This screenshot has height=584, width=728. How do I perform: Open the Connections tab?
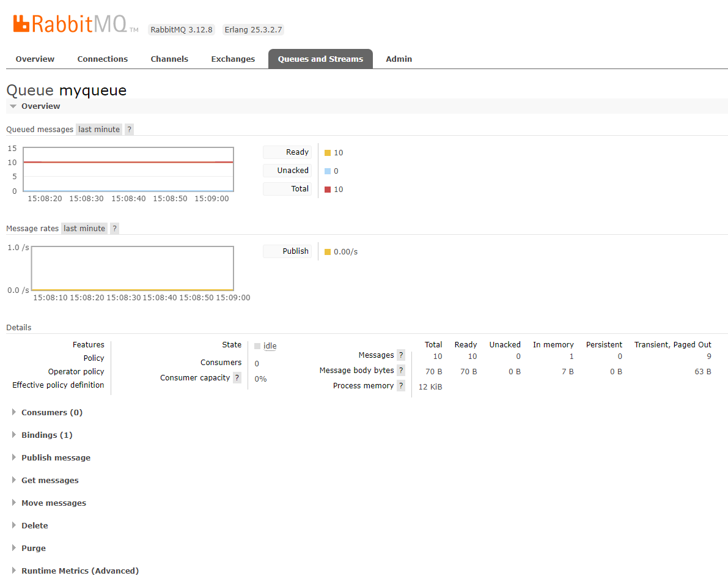point(103,59)
